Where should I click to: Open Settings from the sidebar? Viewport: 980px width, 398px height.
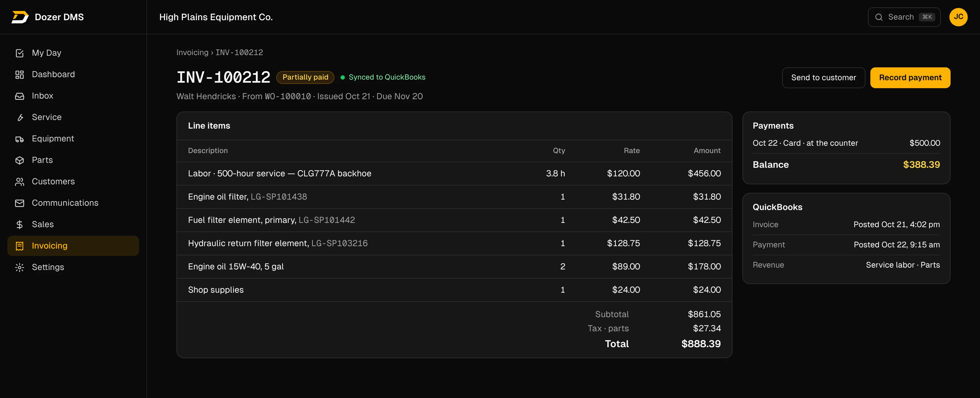click(73, 268)
